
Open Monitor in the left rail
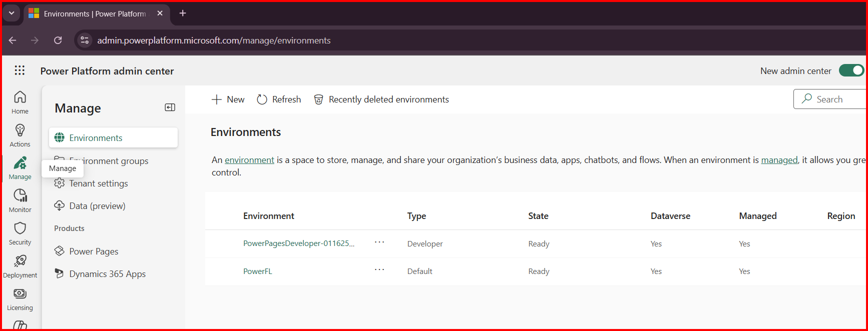coord(20,201)
